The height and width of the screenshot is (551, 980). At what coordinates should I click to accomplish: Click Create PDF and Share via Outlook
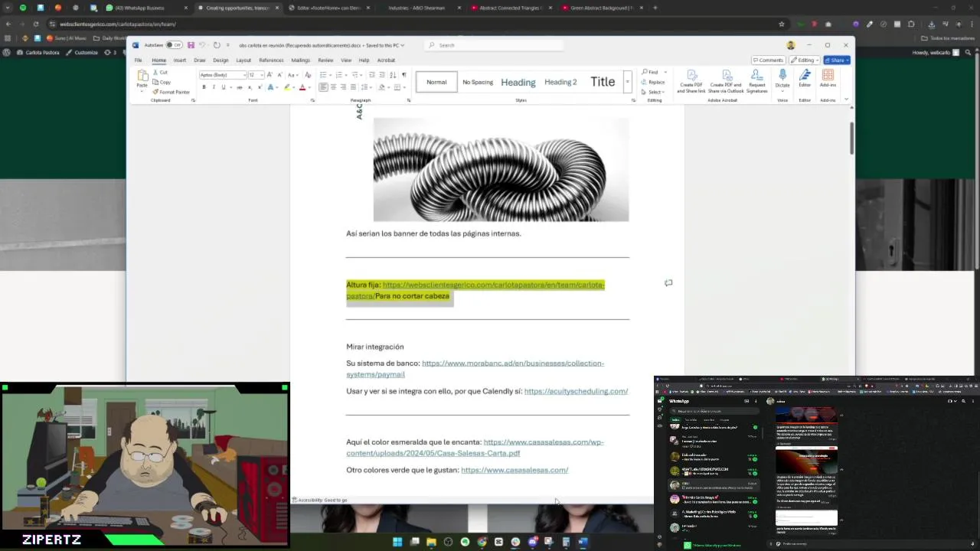click(726, 81)
